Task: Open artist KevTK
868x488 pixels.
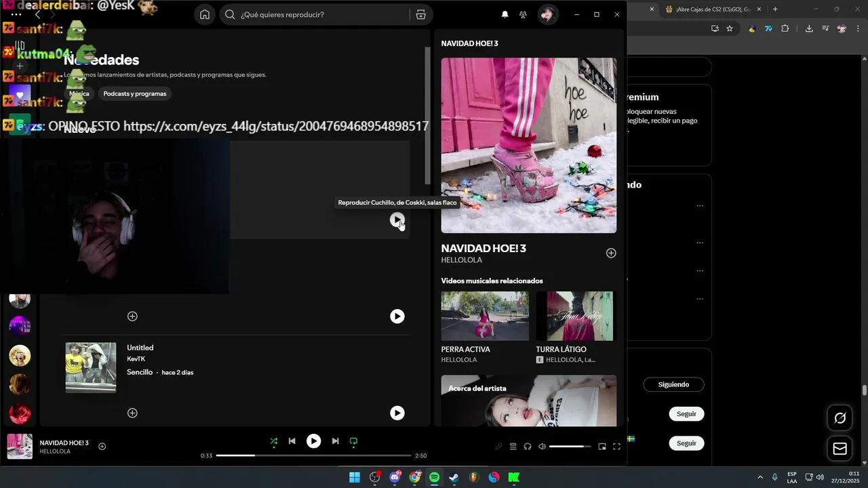Action: tap(136, 359)
